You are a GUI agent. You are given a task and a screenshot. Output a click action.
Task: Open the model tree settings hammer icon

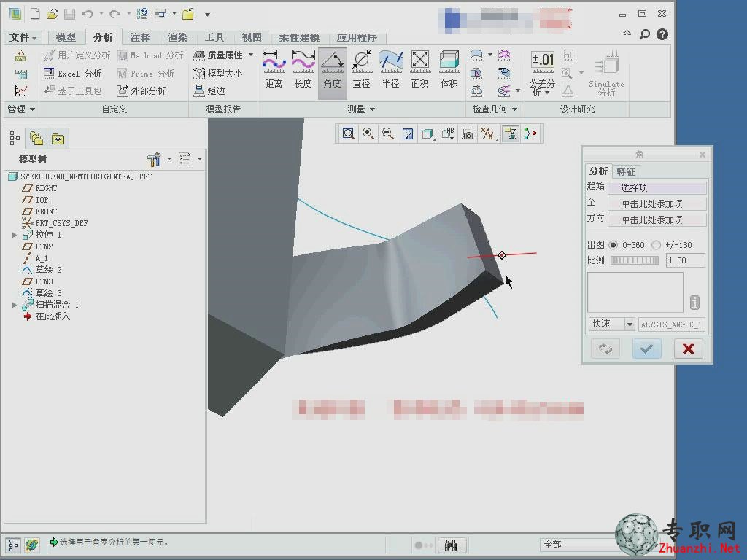pos(154,160)
